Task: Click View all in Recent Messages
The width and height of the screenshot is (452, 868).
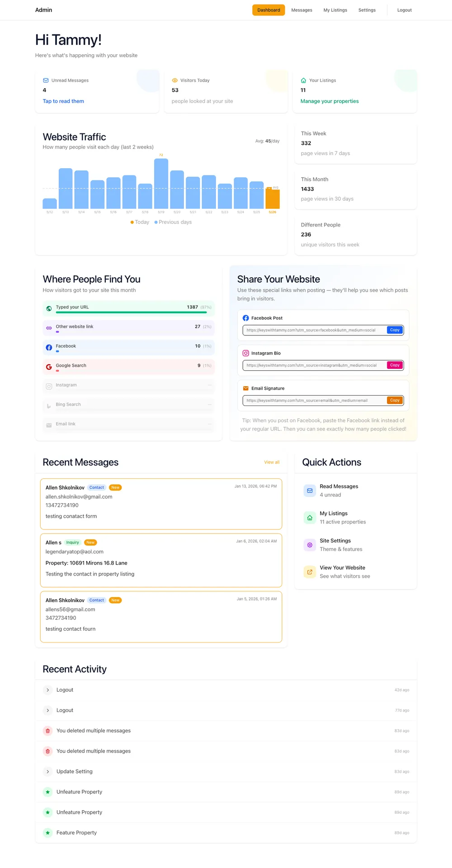Action: (272, 462)
